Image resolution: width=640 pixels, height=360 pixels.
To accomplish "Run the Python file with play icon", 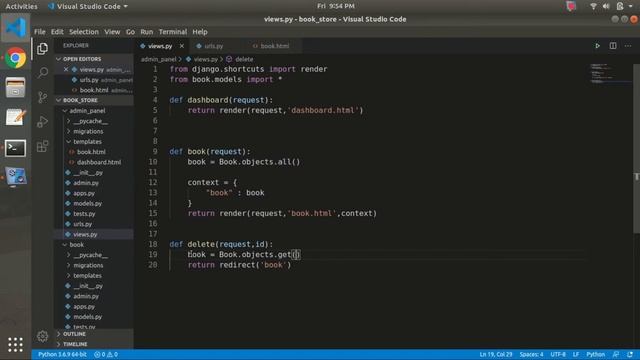I will point(598,46).
